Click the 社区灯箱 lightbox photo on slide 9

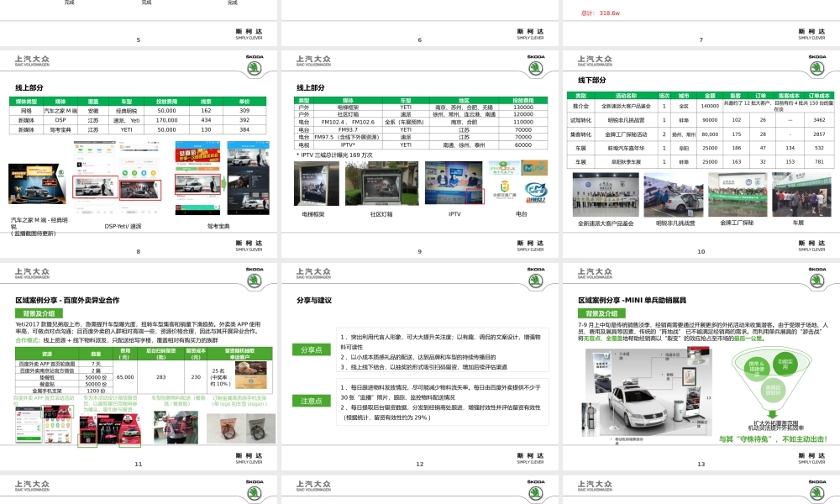coord(381,184)
